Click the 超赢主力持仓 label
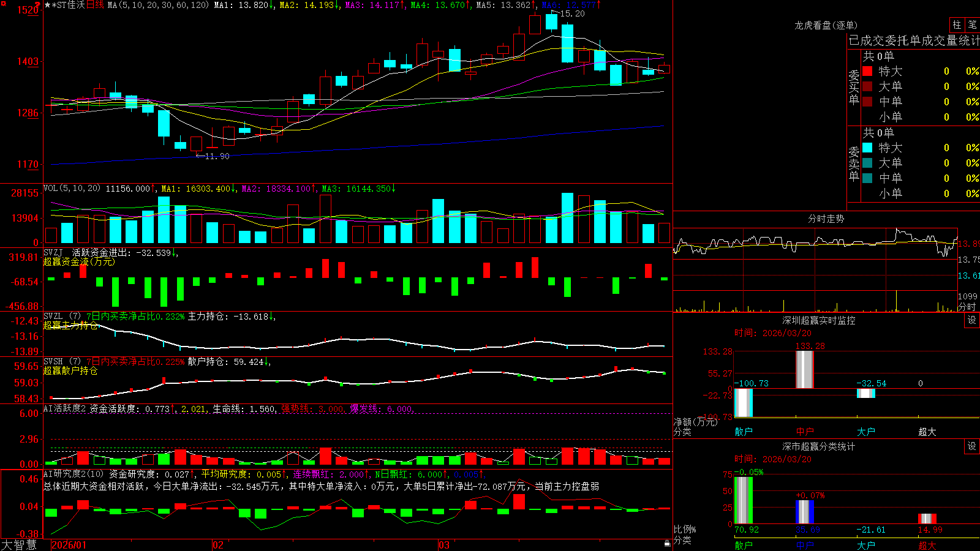 pyautogui.click(x=70, y=325)
